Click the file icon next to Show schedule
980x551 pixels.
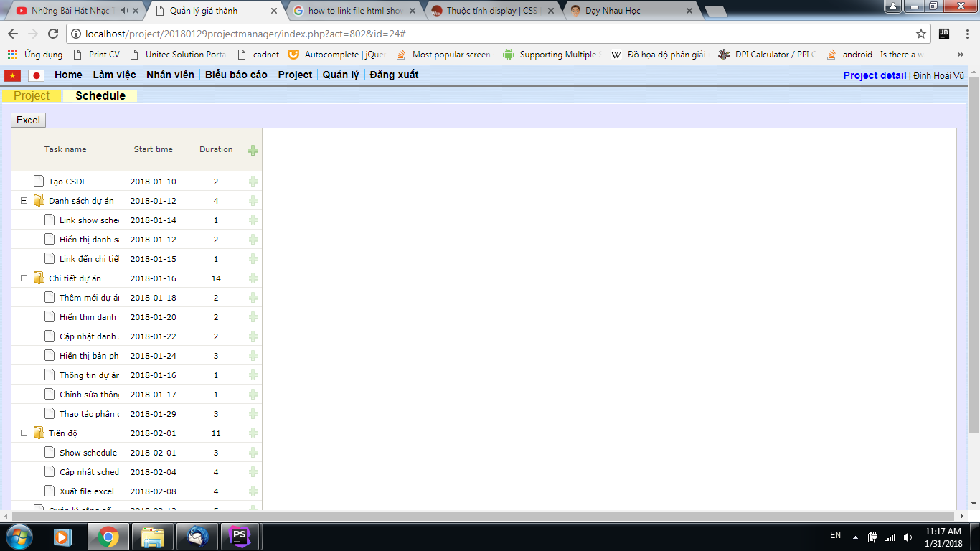(x=50, y=453)
